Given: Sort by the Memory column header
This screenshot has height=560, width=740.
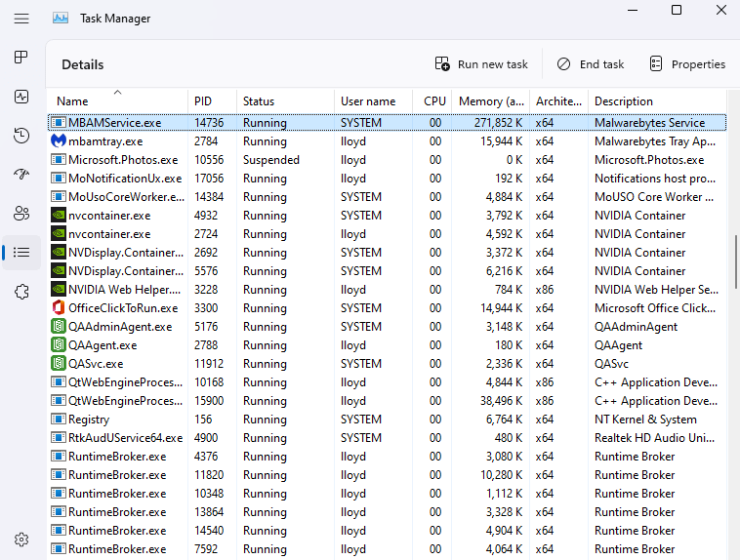Looking at the screenshot, I should point(492,101).
